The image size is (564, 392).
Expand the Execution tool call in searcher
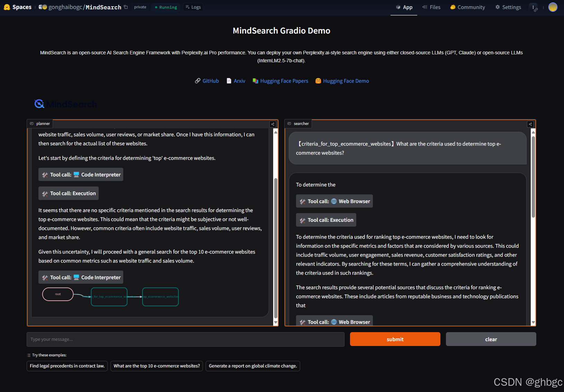[326, 220]
